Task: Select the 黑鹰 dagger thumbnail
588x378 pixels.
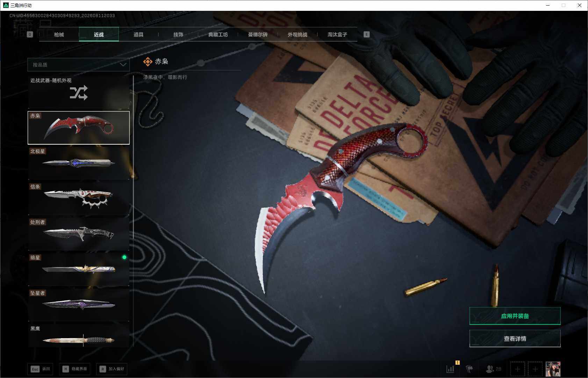Action: (x=79, y=335)
